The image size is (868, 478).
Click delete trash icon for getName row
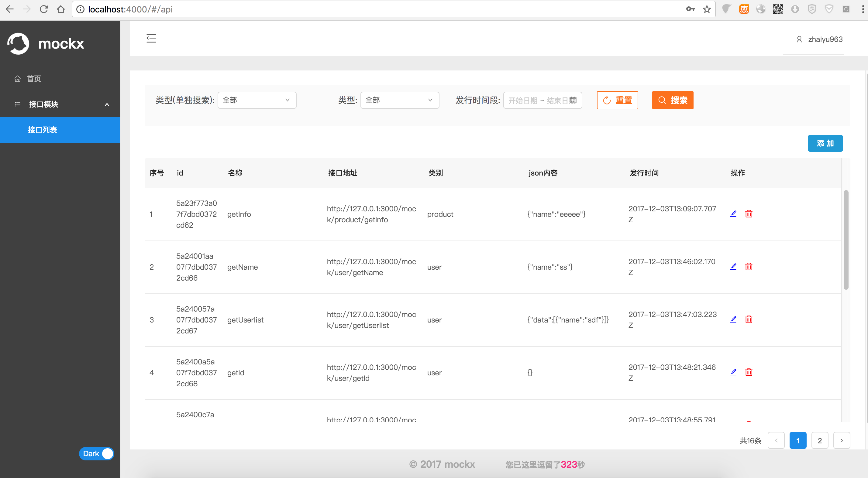[749, 267]
